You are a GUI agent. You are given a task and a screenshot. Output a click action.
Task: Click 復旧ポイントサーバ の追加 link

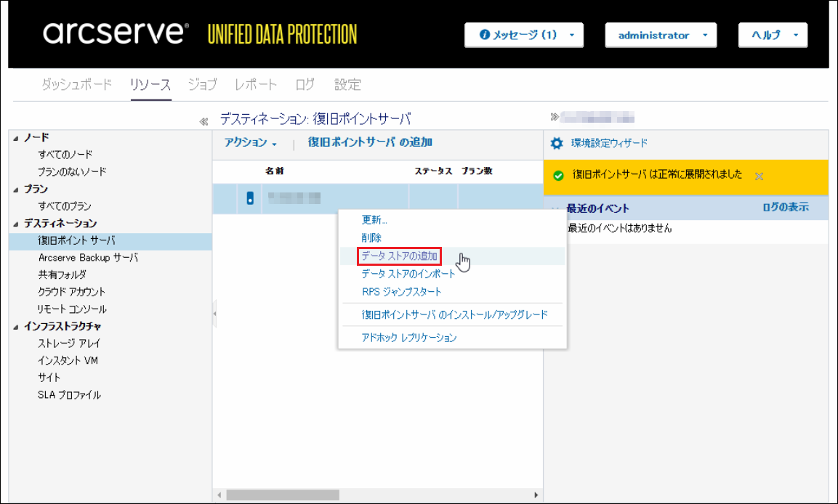click(x=370, y=143)
